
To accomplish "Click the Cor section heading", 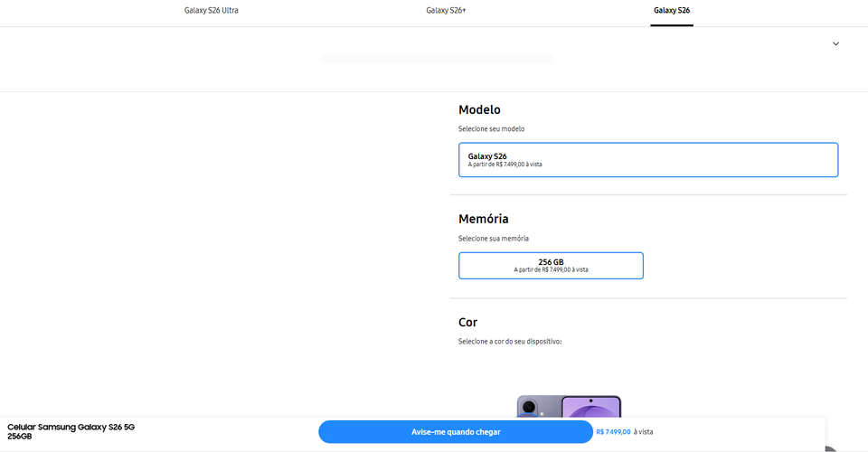I will (467, 322).
